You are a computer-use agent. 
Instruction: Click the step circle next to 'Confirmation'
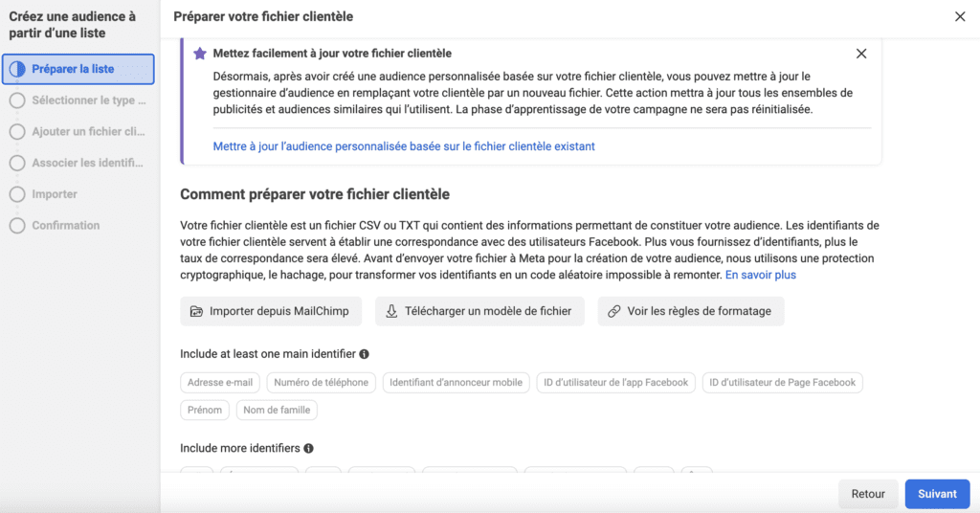pos(16,226)
